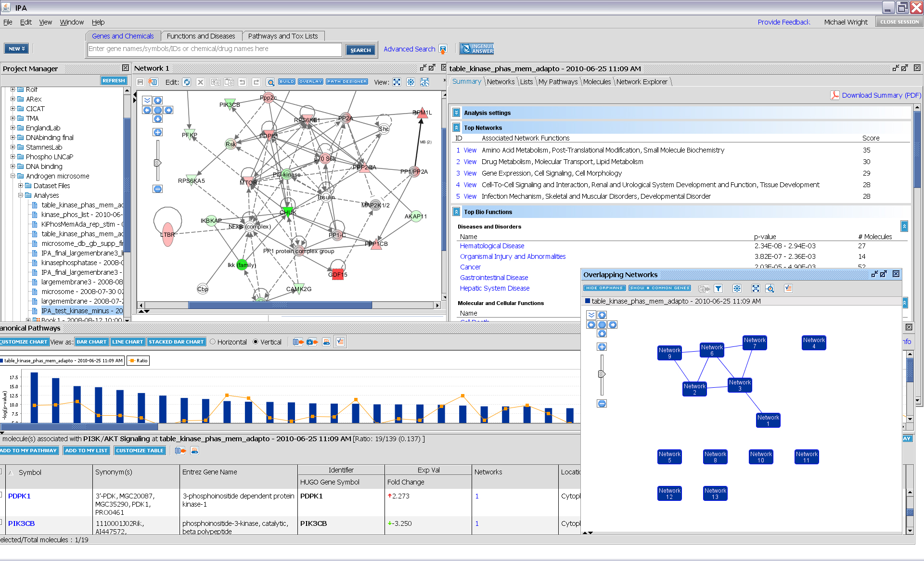Image resolution: width=924 pixels, height=561 pixels.
Task: Expand the EnglandLab project folder
Action: coord(13,128)
